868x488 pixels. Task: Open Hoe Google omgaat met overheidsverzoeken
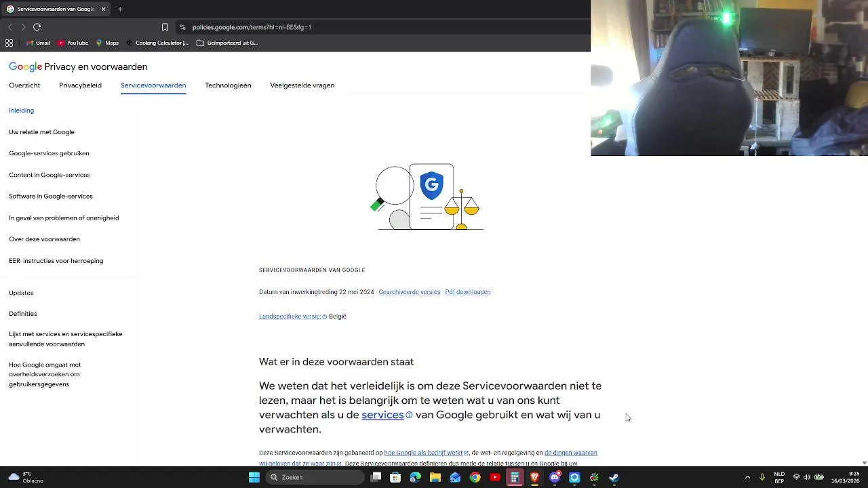pyautogui.click(x=45, y=374)
